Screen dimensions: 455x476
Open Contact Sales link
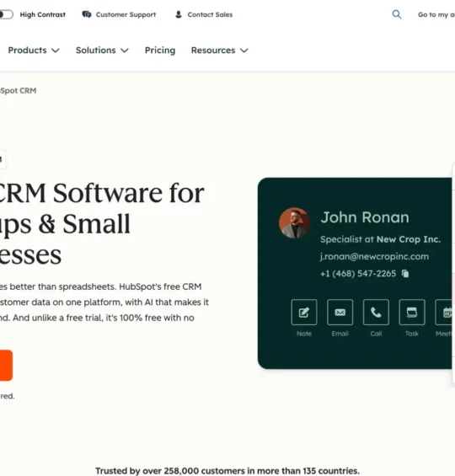click(210, 14)
